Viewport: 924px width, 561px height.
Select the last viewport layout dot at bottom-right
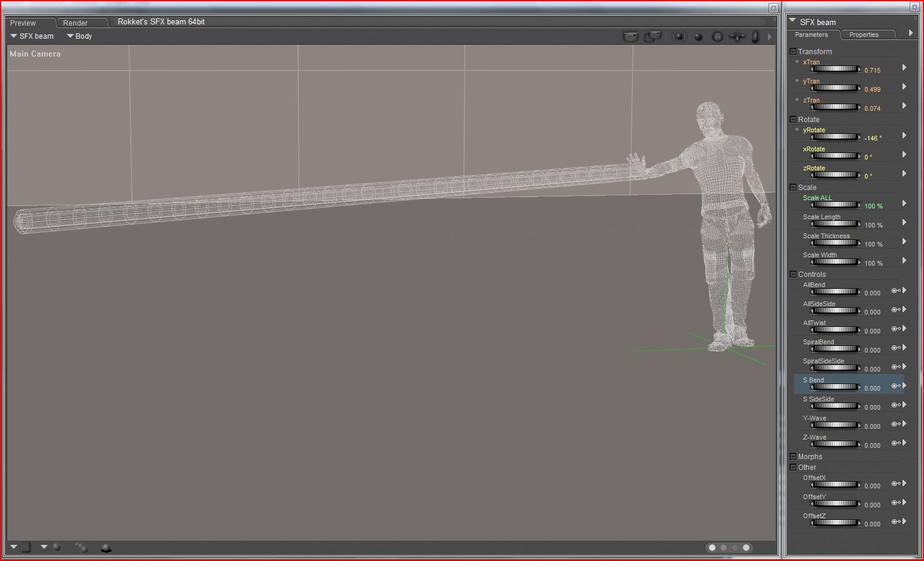[746, 547]
